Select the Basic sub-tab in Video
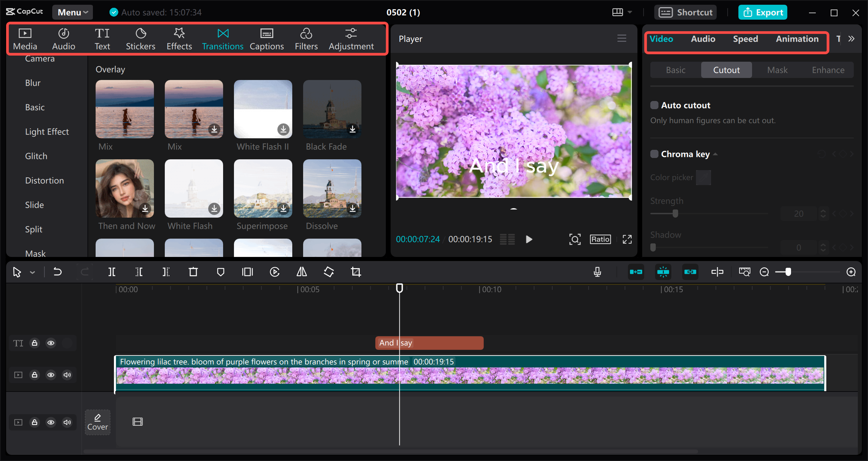Image resolution: width=868 pixels, height=461 pixels. (x=676, y=70)
